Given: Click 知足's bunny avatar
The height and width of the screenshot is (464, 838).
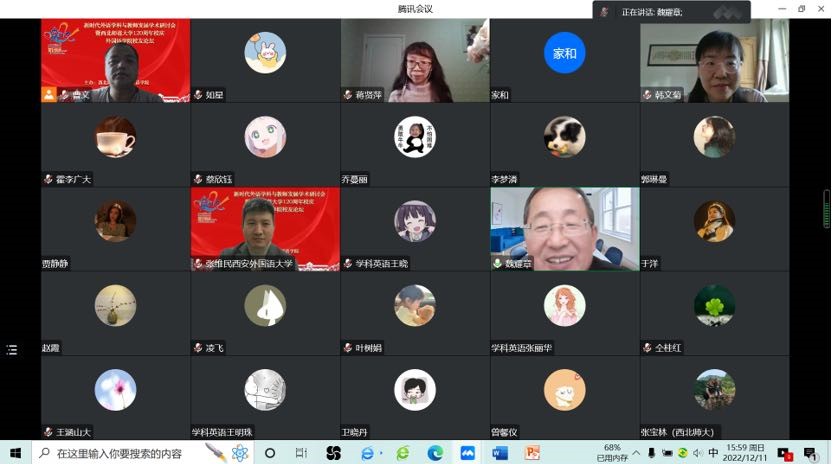Looking at the screenshot, I should click(x=265, y=53).
